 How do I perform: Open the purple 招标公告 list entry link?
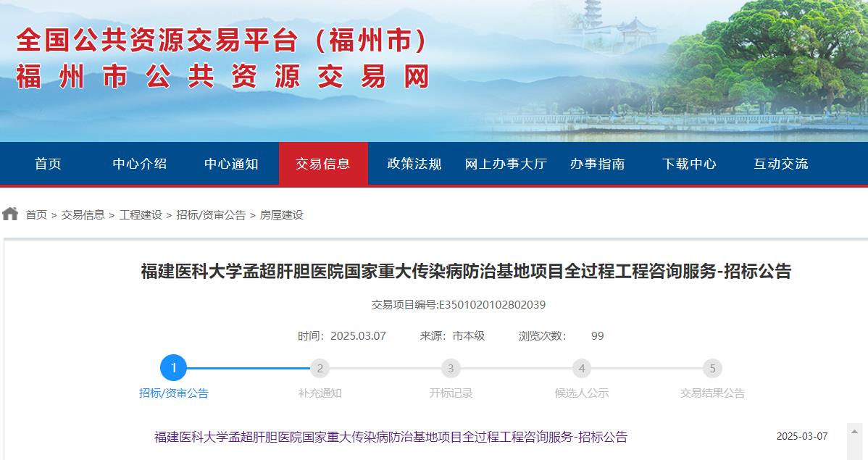click(x=391, y=437)
